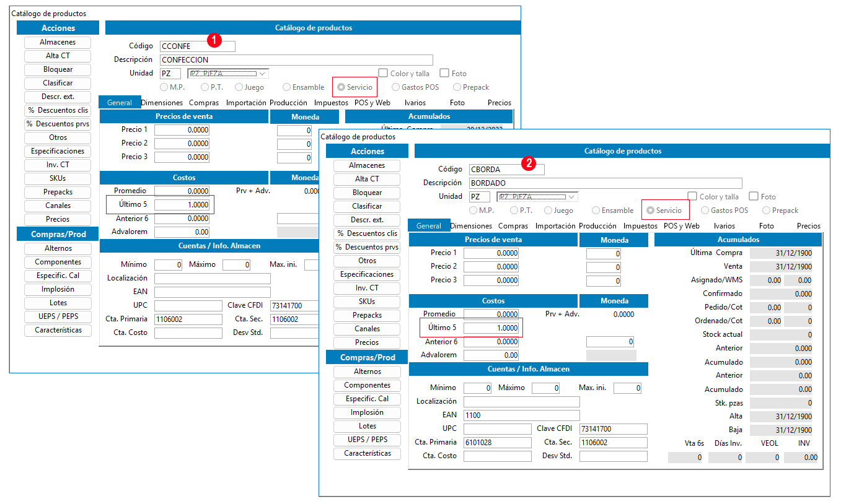Click Descripción field containing CONFECCION
The width and height of the screenshot is (841, 504).
tap(296, 60)
